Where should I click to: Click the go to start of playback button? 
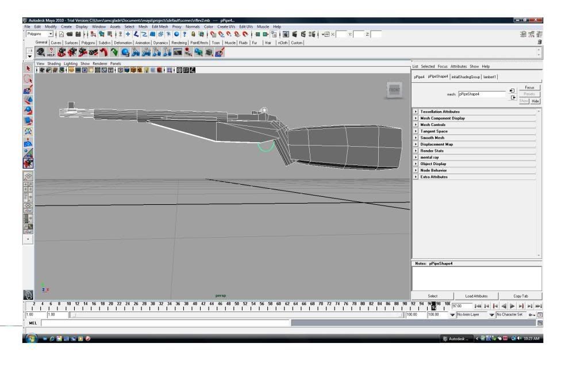[478, 306]
